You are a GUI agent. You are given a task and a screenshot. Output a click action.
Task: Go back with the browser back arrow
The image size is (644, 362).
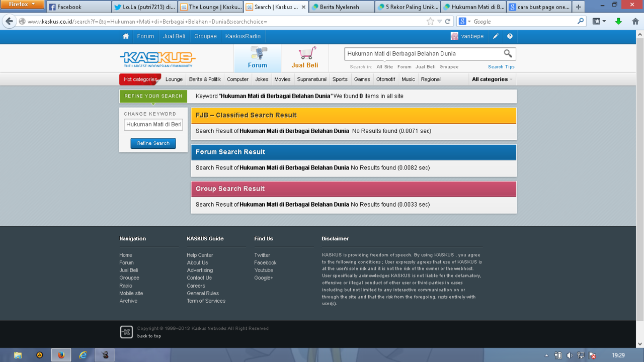(9, 22)
